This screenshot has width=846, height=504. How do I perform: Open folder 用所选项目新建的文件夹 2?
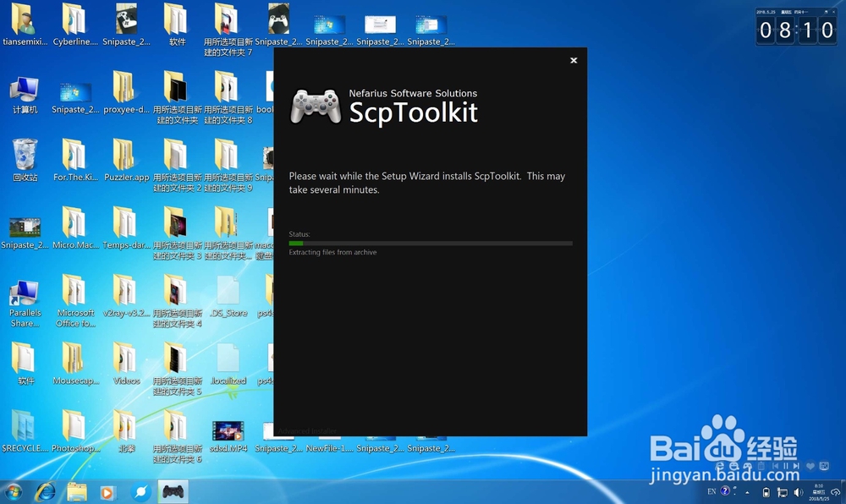click(x=177, y=166)
